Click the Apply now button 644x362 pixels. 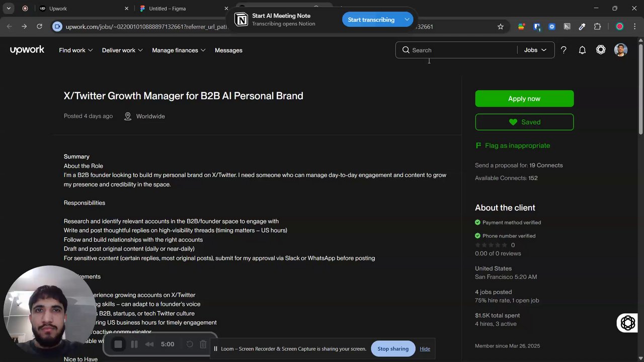point(524,99)
